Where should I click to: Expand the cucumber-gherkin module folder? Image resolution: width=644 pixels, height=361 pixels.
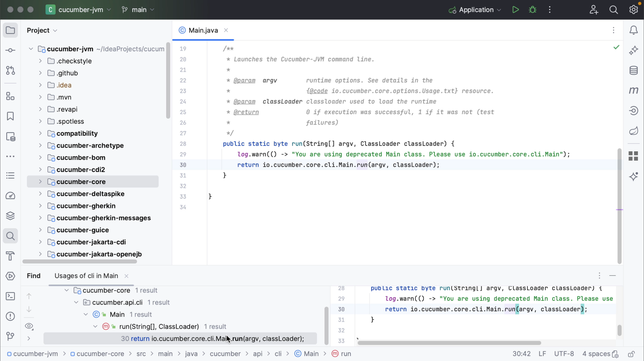[x=40, y=206]
